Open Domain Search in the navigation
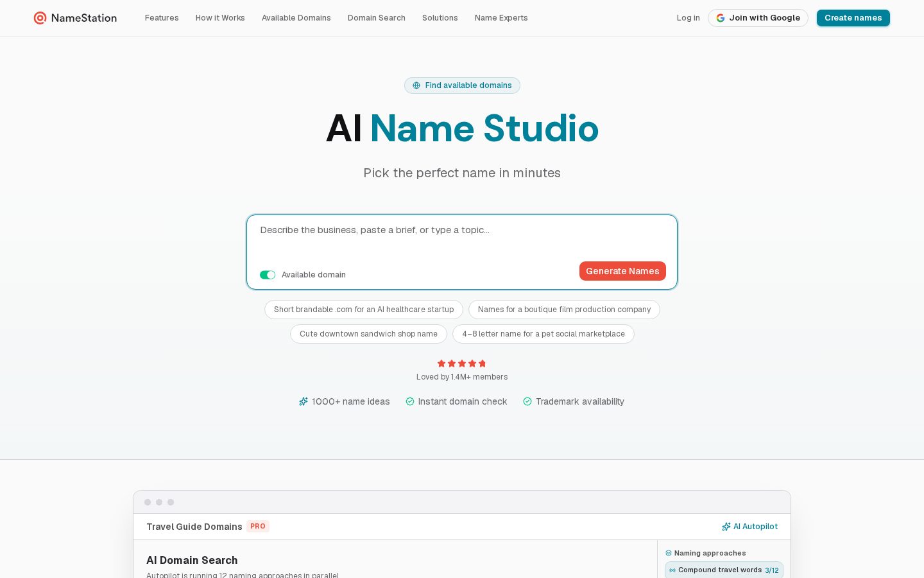 [x=377, y=18]
